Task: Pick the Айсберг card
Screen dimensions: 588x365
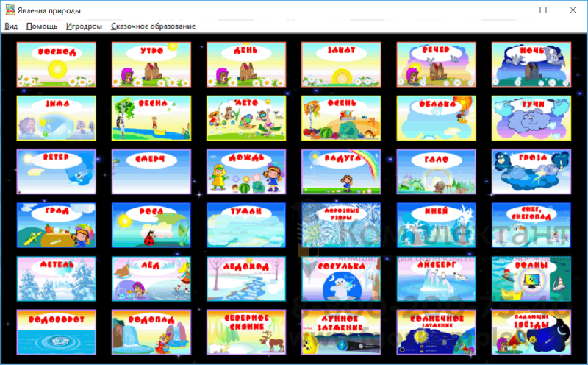Action: (x=437, y=279)
